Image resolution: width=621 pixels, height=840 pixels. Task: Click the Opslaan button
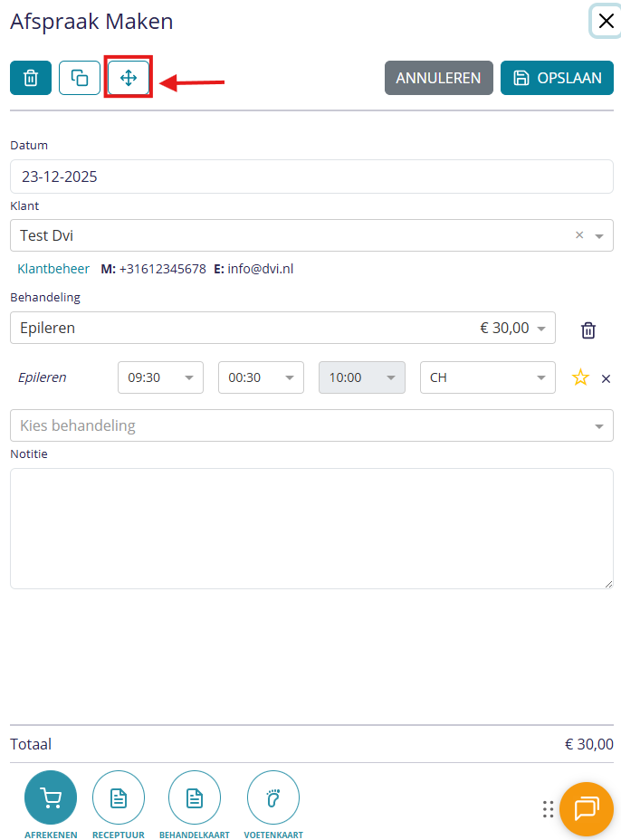557,78
